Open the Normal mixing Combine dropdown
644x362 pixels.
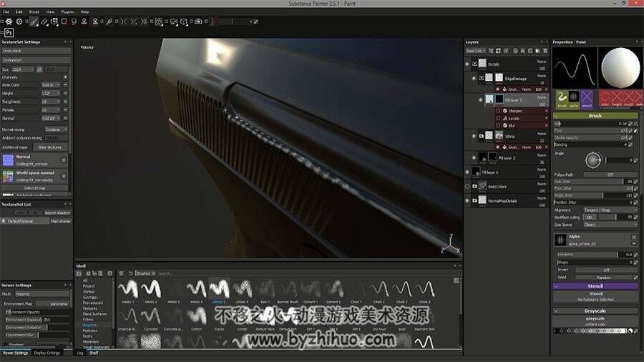[x=56, y=129]
